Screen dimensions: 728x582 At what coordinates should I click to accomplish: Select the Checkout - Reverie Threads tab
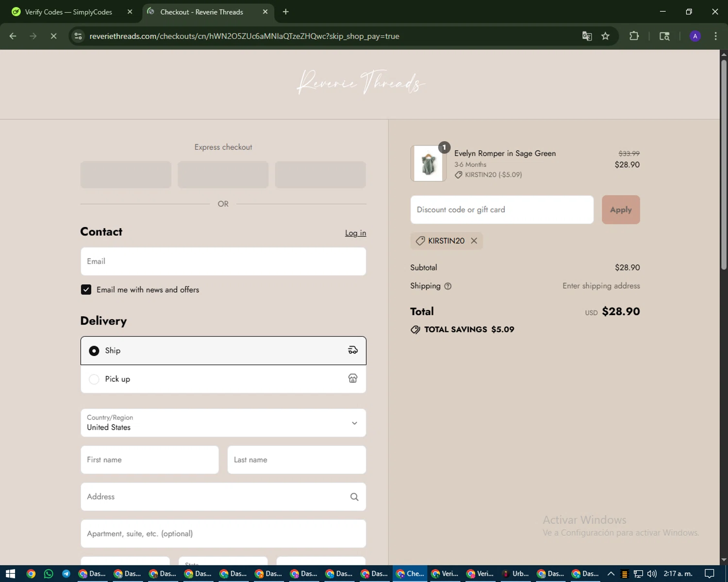209,12
